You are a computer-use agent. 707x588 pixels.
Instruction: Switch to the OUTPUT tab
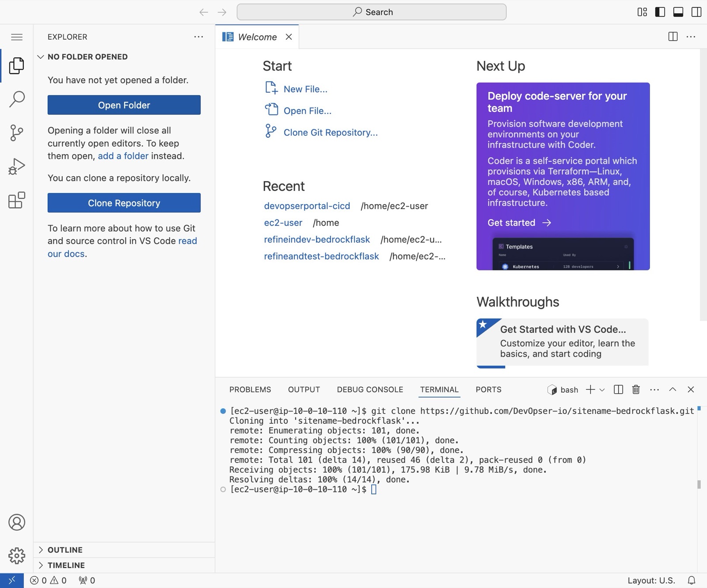click(304, 390)
